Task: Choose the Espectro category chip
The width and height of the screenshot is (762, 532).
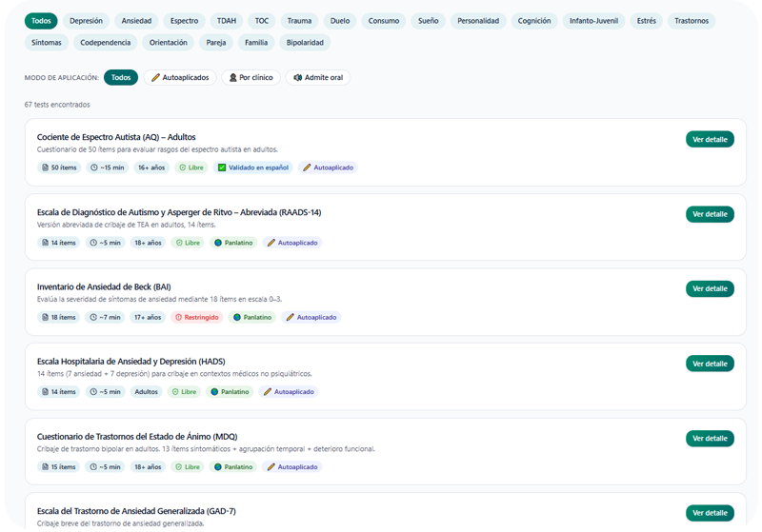Action: (x=184, y=21)
